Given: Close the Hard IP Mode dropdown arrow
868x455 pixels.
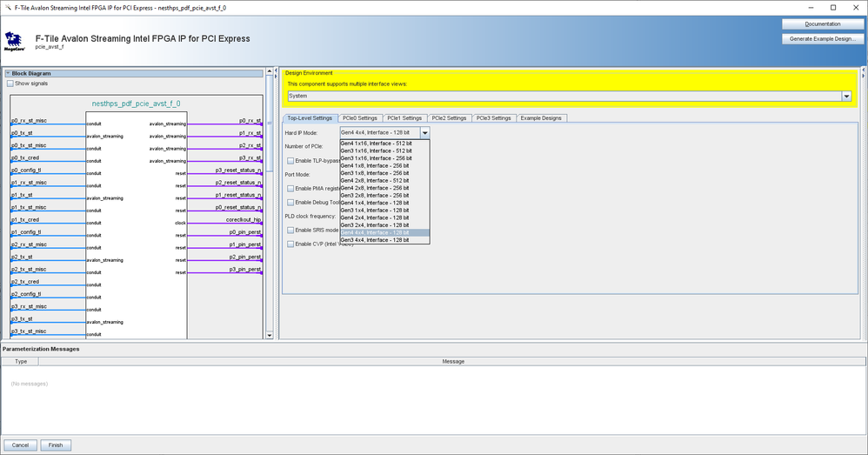Looking at the screenshot, I should [424, 133].
